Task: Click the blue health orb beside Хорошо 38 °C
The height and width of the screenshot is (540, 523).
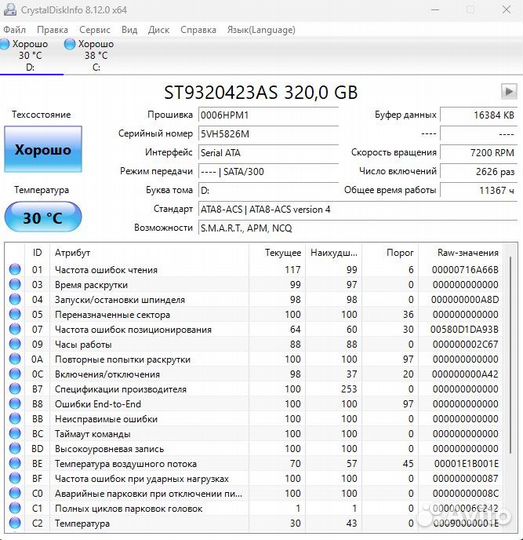Action: (x=70, y=44)
